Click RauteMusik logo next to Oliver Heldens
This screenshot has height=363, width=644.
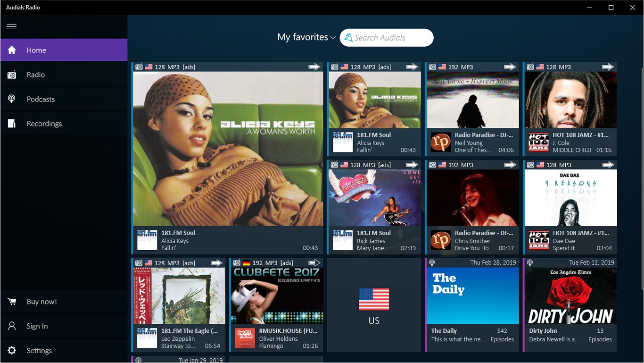[x=245, y=338]
